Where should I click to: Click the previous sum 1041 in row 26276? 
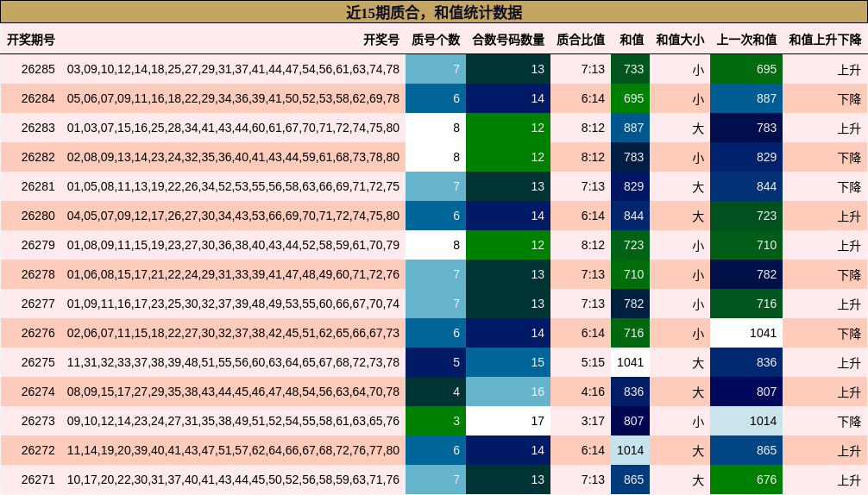746,333
